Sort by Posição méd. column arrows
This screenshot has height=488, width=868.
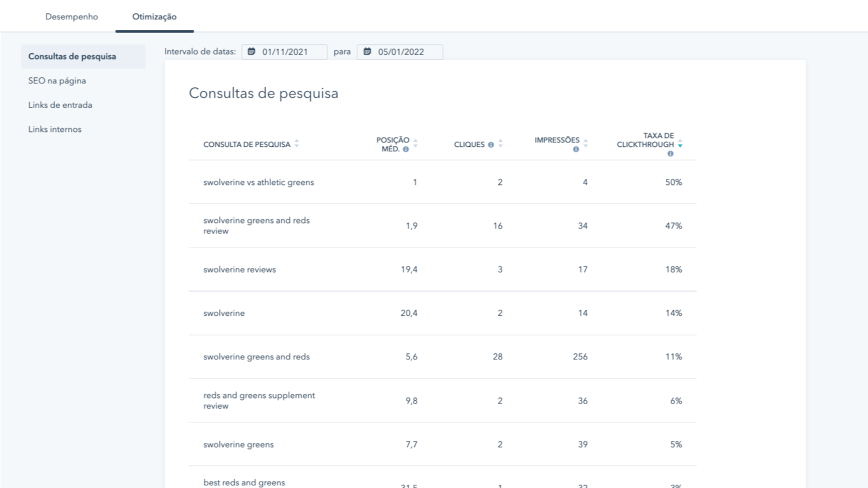tap(415, 144)
